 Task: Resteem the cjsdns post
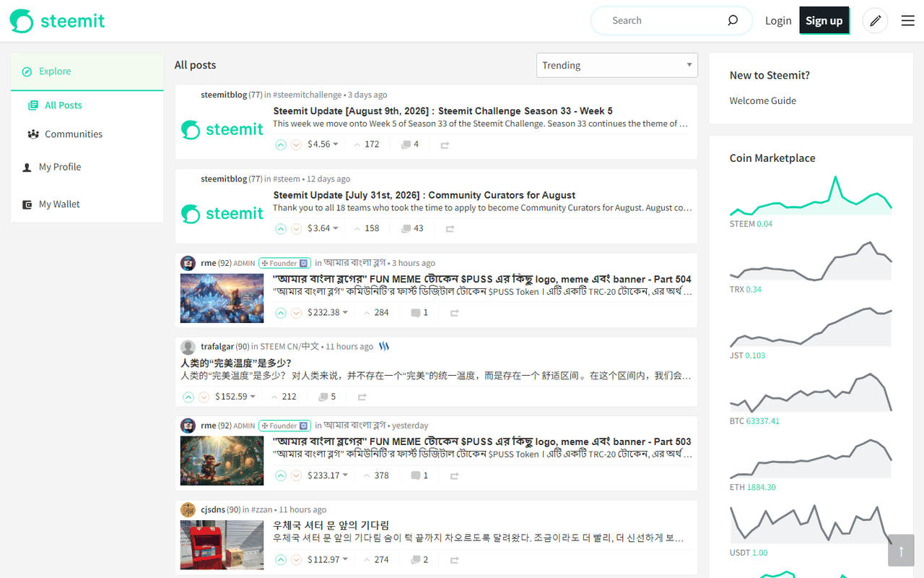click(x=455, y=560)
